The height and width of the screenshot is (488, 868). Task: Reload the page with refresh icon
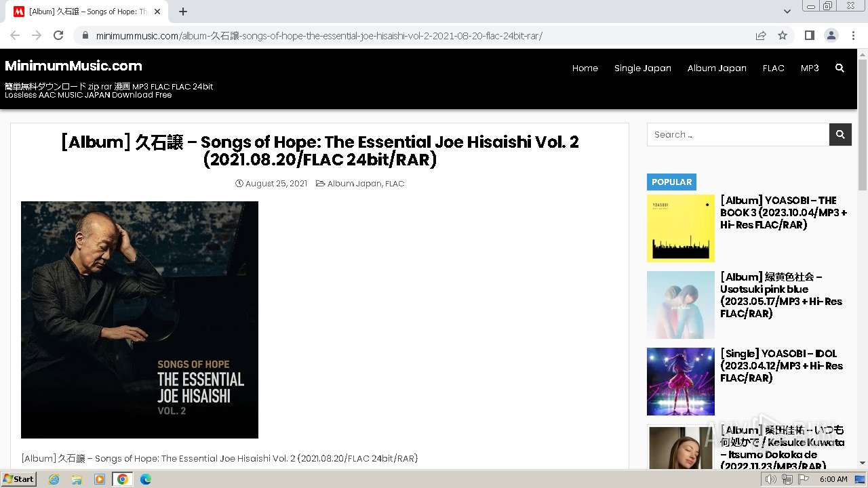[58, 35]
